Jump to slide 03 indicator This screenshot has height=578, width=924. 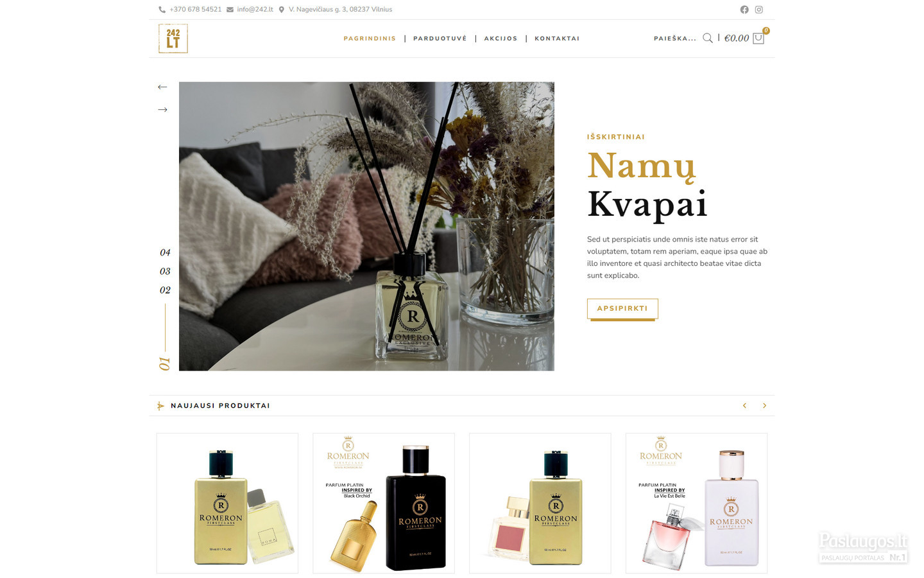(165, 271)
